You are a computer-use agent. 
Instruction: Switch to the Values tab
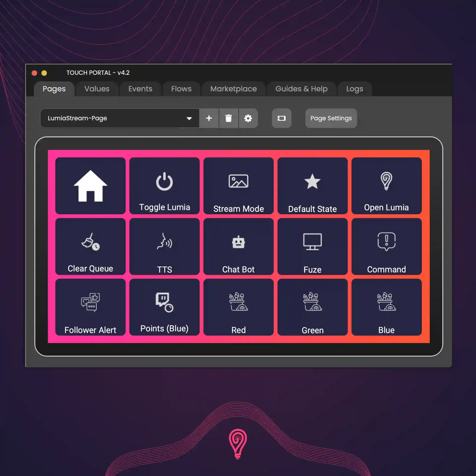[97, 89]
